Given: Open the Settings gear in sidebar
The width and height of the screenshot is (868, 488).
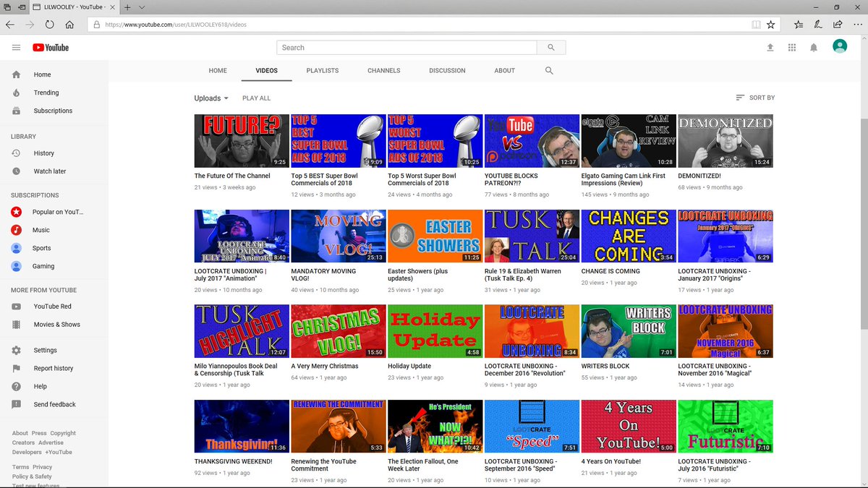Looking at the screenshot, I should click(x=17, y=350).
